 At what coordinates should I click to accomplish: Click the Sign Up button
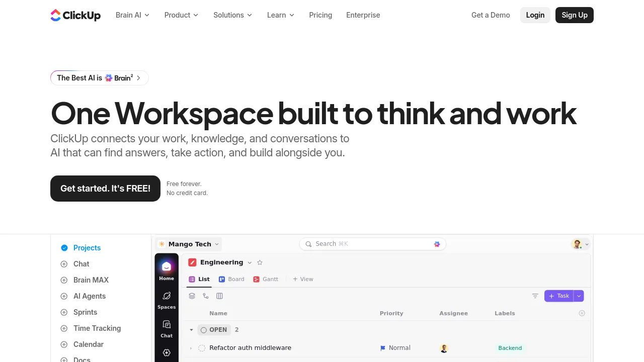575,15
